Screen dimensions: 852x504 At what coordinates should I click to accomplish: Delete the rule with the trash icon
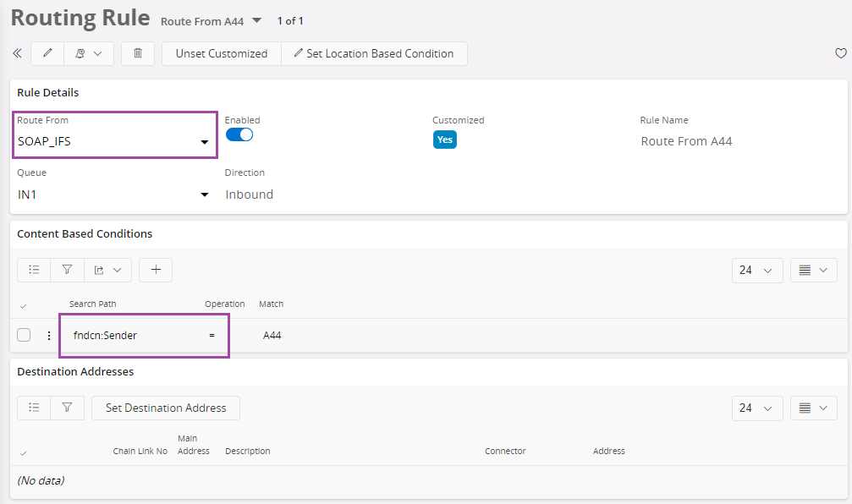[138, 53]
